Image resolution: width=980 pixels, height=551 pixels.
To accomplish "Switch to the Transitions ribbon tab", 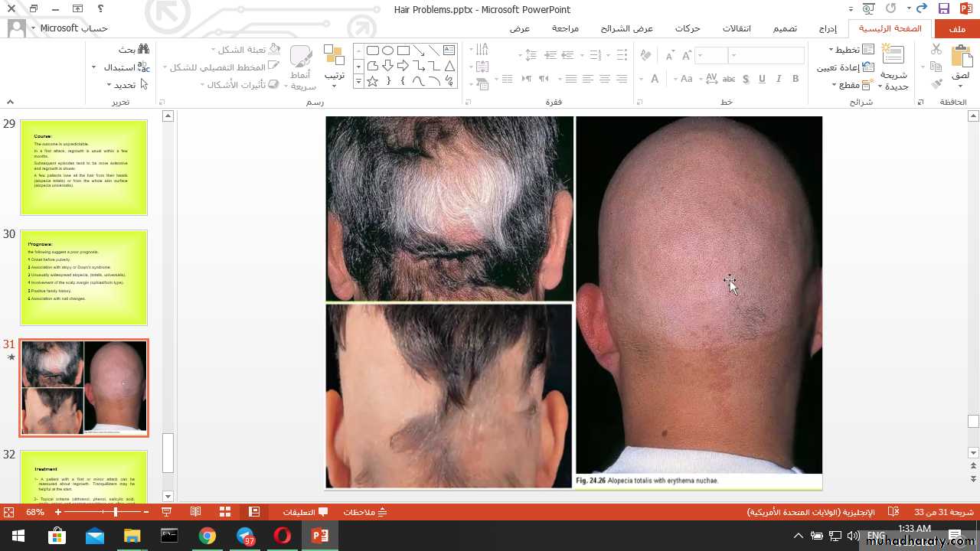I will [x=737, y=28].
